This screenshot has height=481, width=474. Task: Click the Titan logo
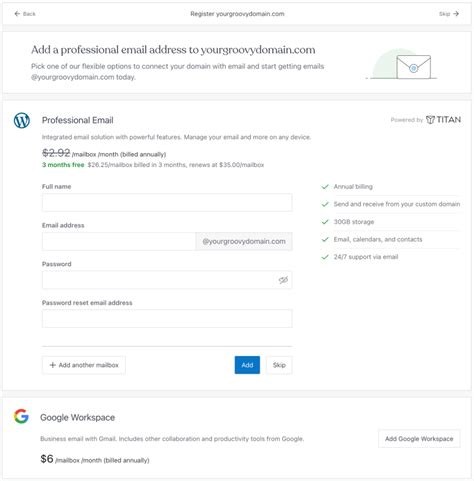[x=443, y=120]
